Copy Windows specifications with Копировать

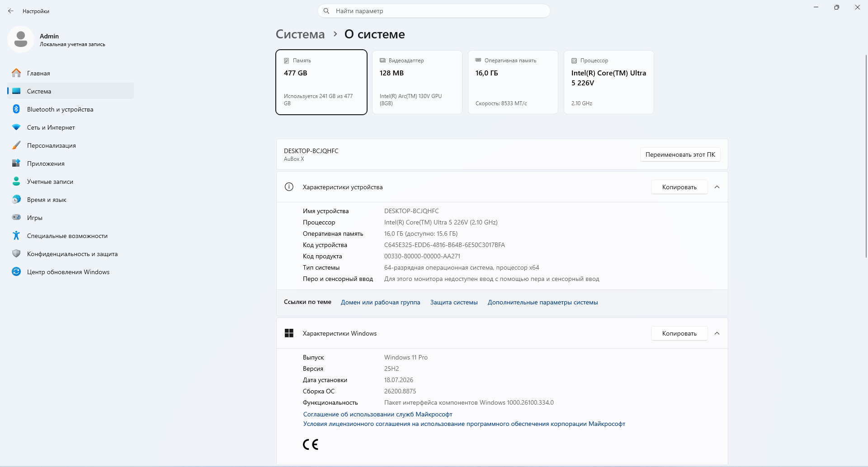[679, 333]
